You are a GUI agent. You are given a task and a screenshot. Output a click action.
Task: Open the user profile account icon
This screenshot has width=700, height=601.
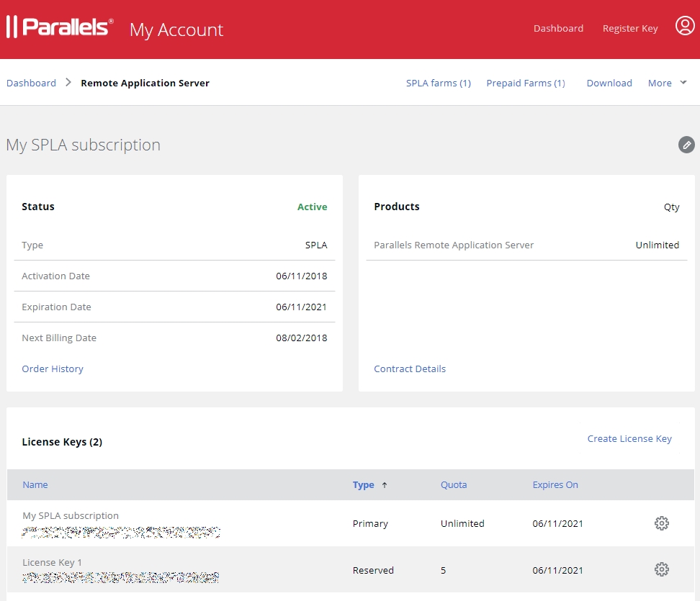[684, 27]
